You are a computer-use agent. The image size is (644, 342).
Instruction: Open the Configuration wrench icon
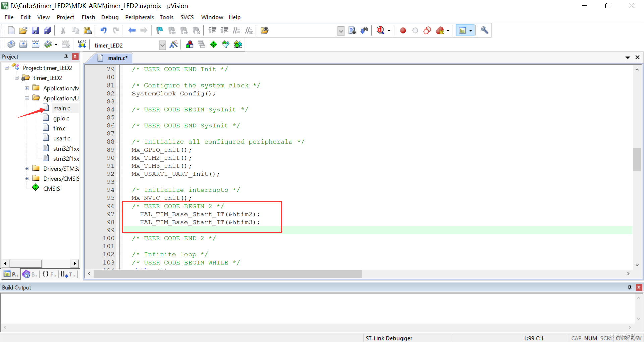coord(484,31)
